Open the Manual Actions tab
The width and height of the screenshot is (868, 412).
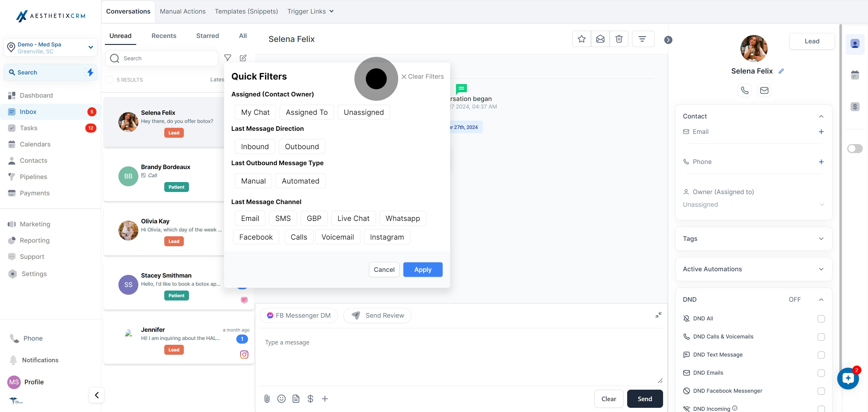point(183,11)
